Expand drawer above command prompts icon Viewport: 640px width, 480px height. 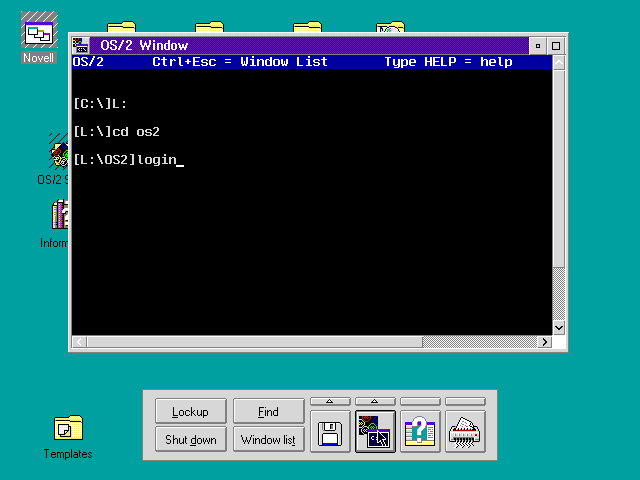click(x=375, y=401)
